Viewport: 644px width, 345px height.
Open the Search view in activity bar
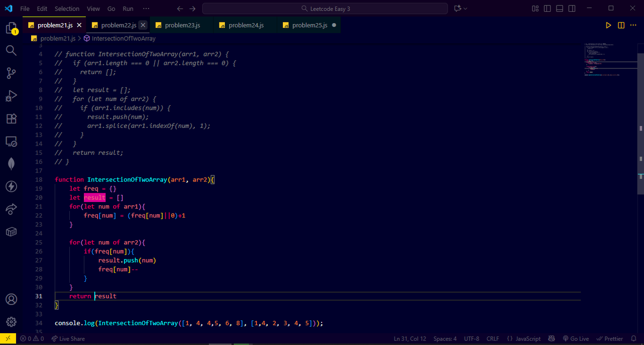click(x=11, y=50)
